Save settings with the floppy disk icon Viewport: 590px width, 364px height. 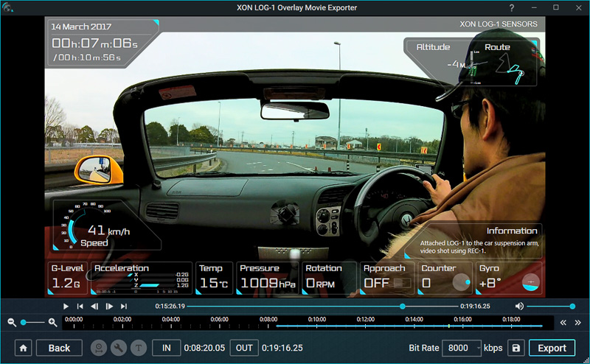pyautogui.click(x=516, y=348)
